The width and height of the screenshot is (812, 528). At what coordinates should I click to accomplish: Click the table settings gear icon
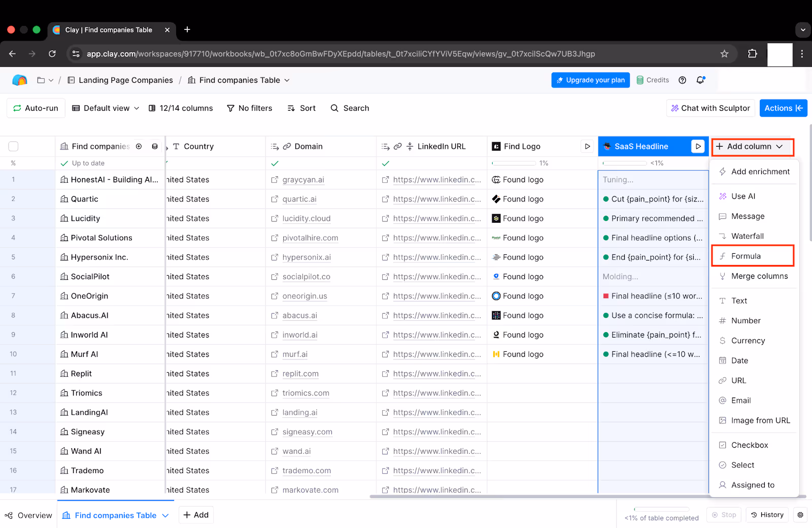point(800,515)
